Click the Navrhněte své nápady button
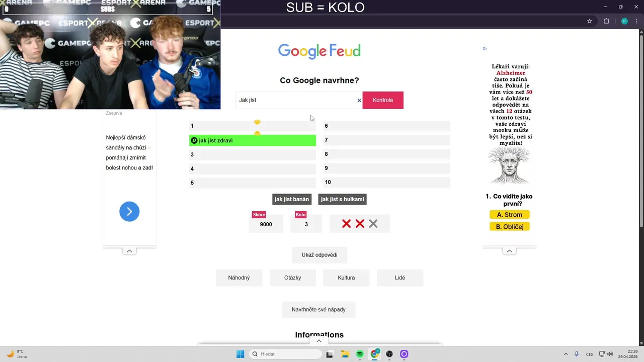The image size is (644, 362). 318,310
